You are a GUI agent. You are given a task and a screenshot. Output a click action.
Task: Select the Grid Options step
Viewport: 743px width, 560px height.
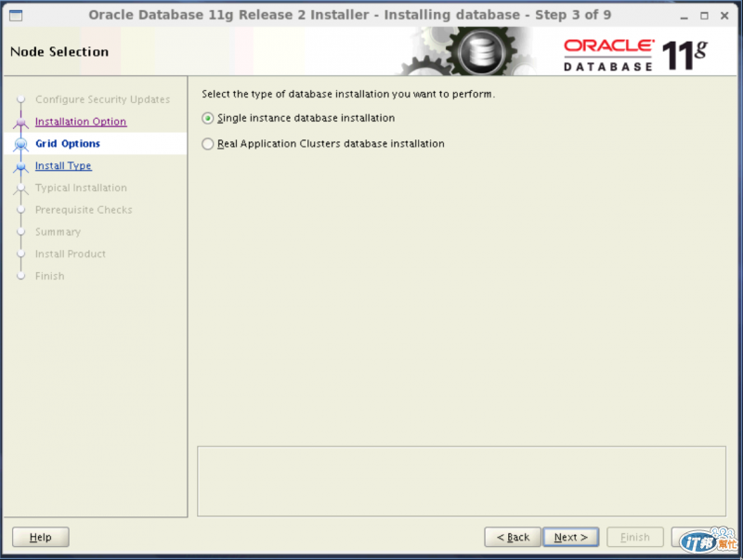68,144
